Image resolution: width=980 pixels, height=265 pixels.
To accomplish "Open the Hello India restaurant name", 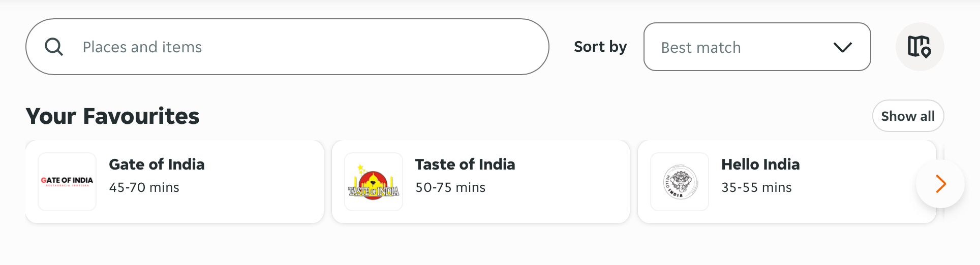I will pyautogui.click(x=760, y=164).
